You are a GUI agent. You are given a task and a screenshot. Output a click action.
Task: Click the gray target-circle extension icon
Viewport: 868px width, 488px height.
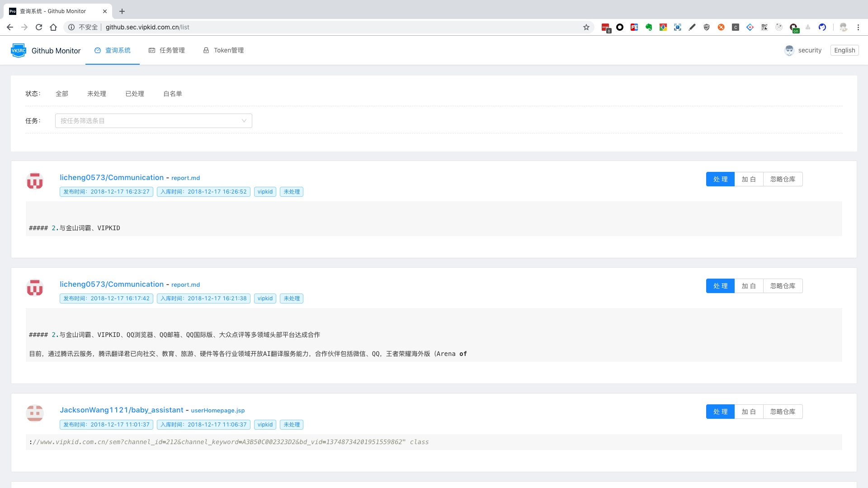[779, 27]
